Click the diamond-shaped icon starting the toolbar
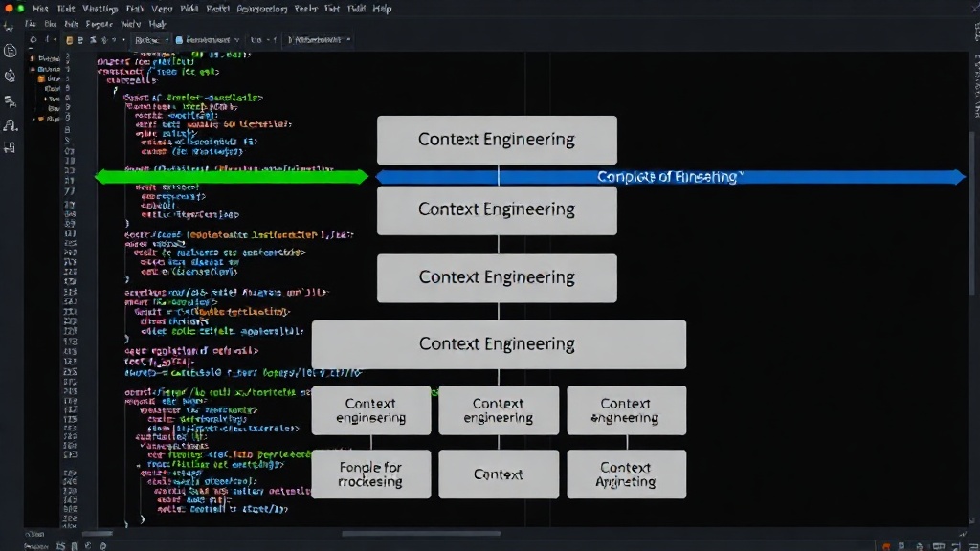980x551 pixels. coord(33,39)
